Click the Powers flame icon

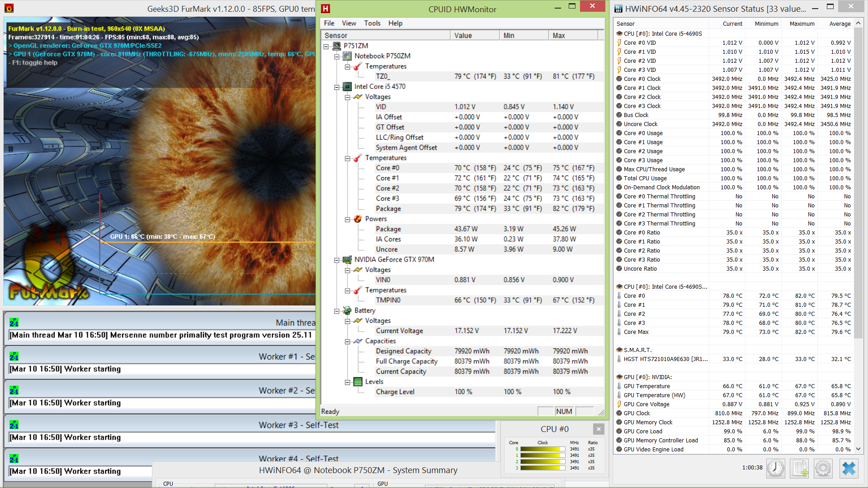pos(358,219)
